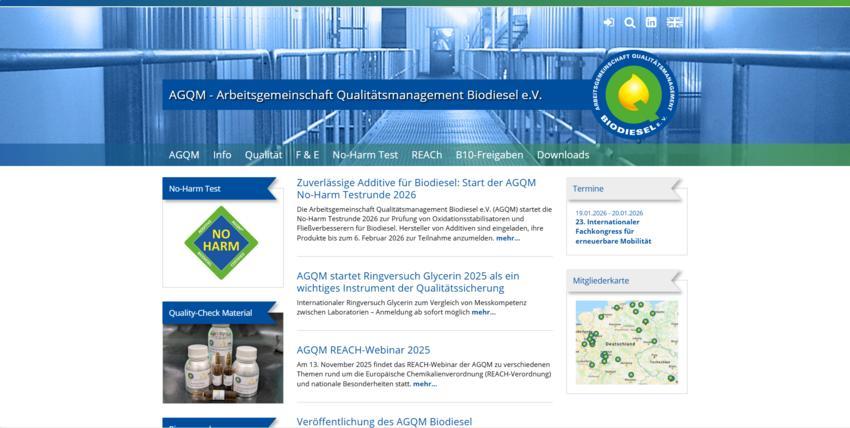Open 23. Internationaler Fachkongress event link
This screenshot has height=428, width=850.
click(614, 232)
